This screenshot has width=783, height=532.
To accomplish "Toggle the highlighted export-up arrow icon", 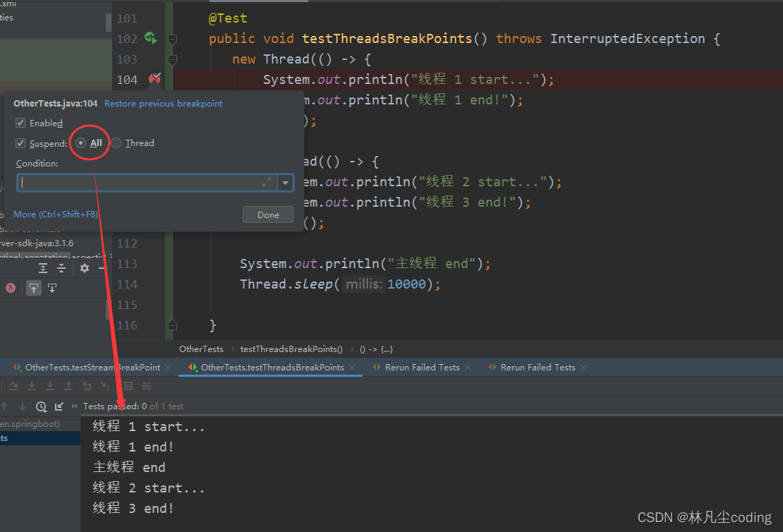I will [33, 288].
